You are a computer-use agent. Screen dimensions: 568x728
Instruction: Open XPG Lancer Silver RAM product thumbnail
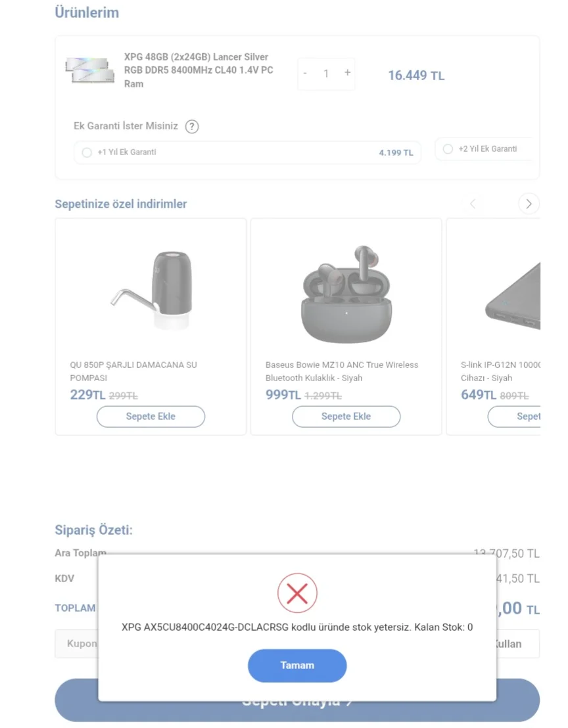[91, 70]
